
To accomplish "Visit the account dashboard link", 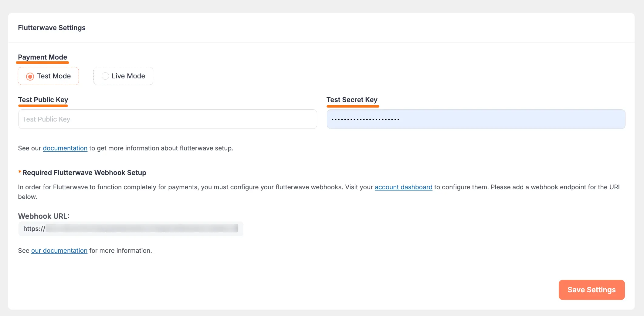I will pos(403,187).
